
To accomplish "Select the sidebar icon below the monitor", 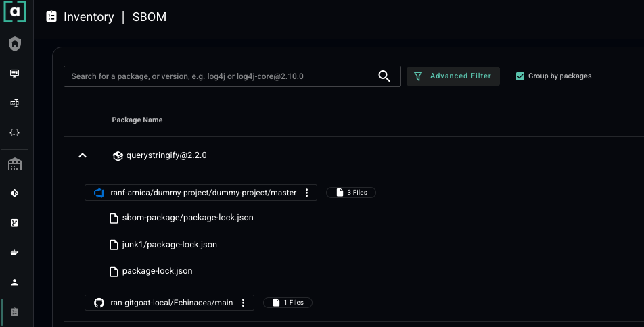I will click(14, 103).
